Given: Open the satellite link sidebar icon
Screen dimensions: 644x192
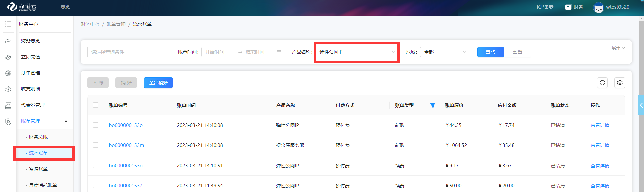Looking at the screenshot, I should coord(8,57).
